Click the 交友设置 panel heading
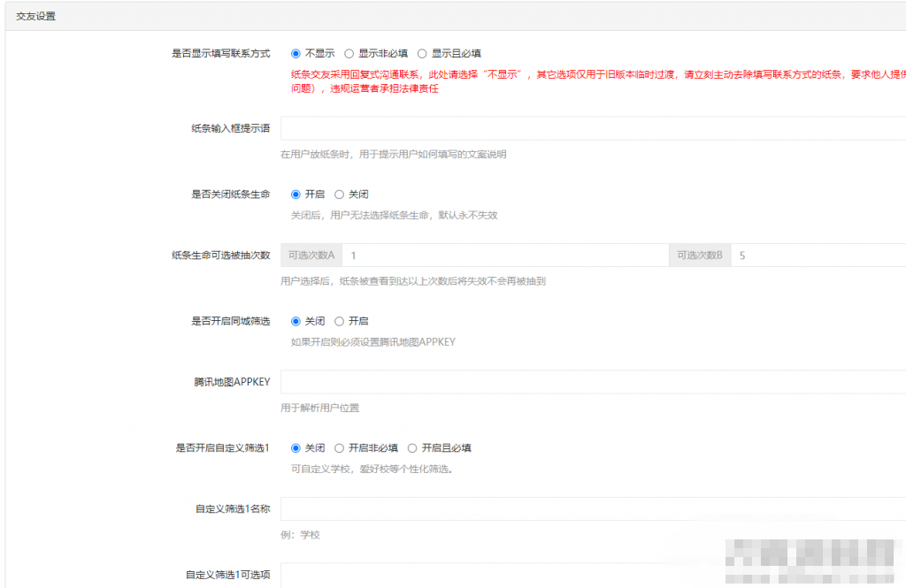This screenshot has height=588, width=906. pyautogui.click(x=35, y=16)
